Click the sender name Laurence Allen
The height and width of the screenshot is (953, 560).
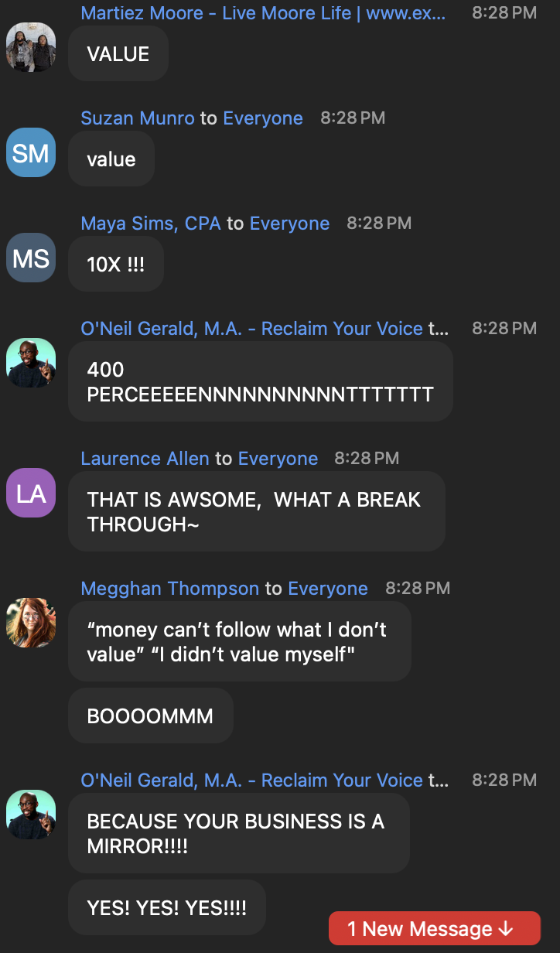[x=145, y=459]
